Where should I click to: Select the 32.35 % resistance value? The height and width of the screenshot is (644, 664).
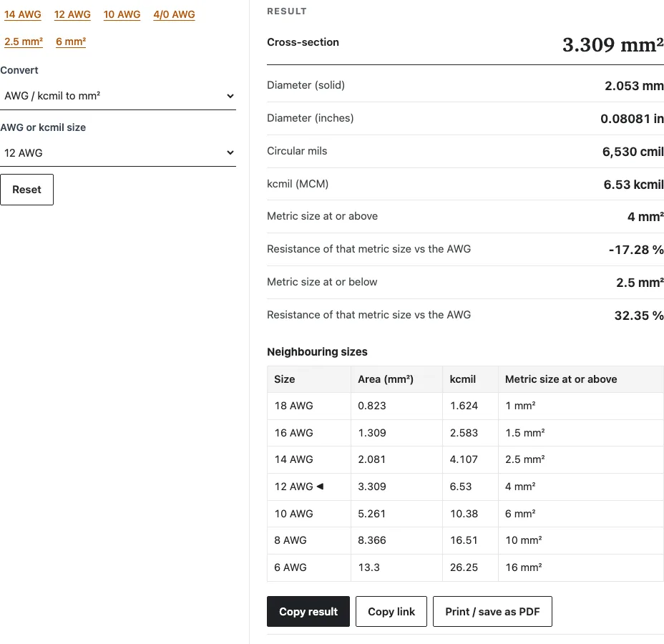[639, 316]
